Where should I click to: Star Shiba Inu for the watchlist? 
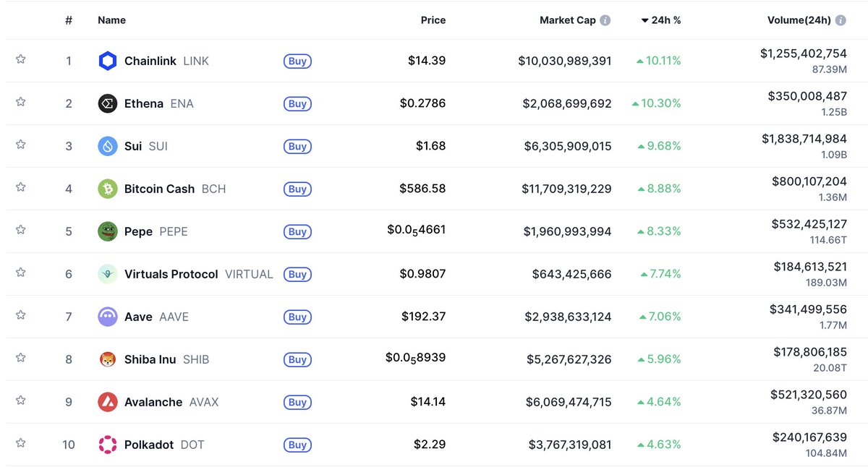21,358
